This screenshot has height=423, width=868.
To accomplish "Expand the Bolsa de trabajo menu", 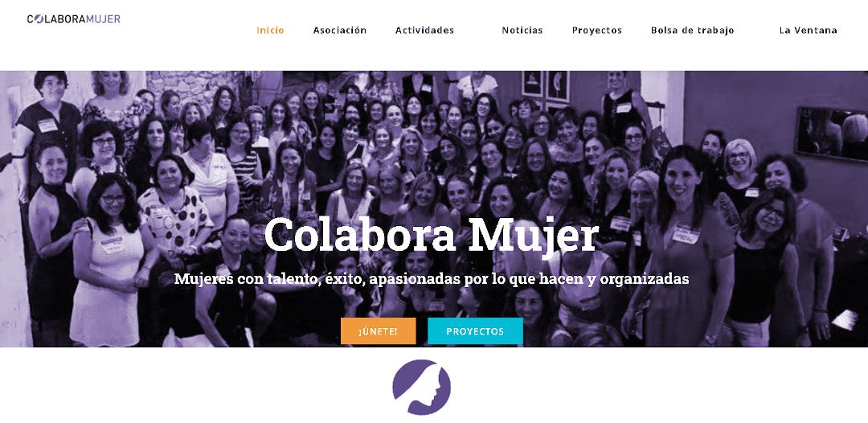I will [692, 31].
